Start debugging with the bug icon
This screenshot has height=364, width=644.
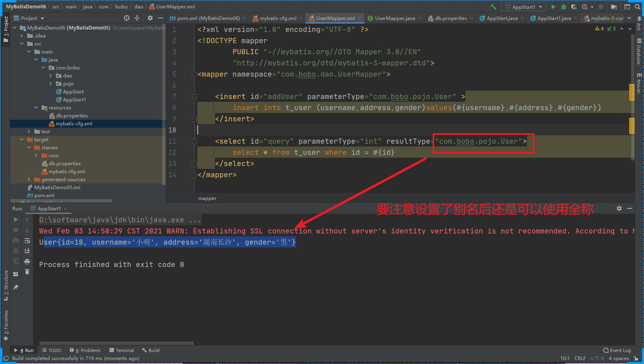pos(563,7)
